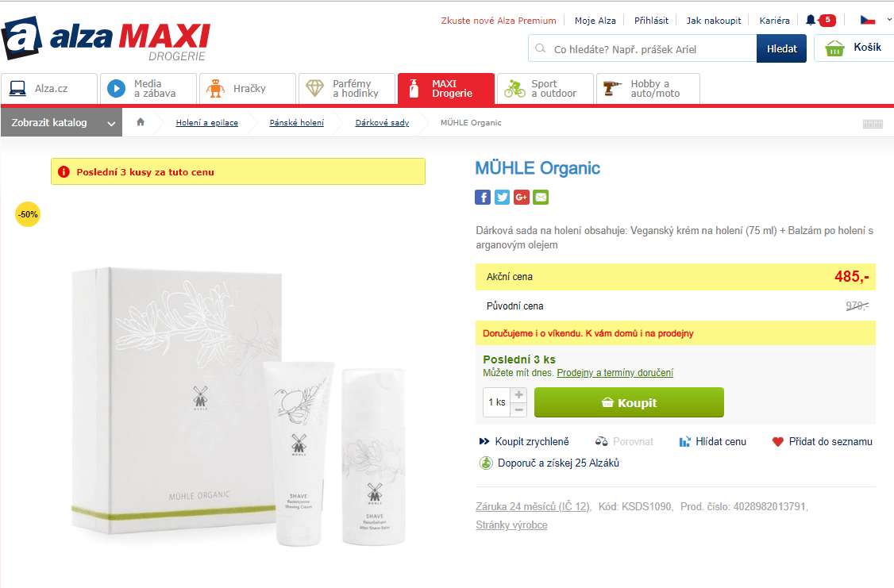Click the MÜHLE Organic product image
894x588 pixels.
pos(238,405)
